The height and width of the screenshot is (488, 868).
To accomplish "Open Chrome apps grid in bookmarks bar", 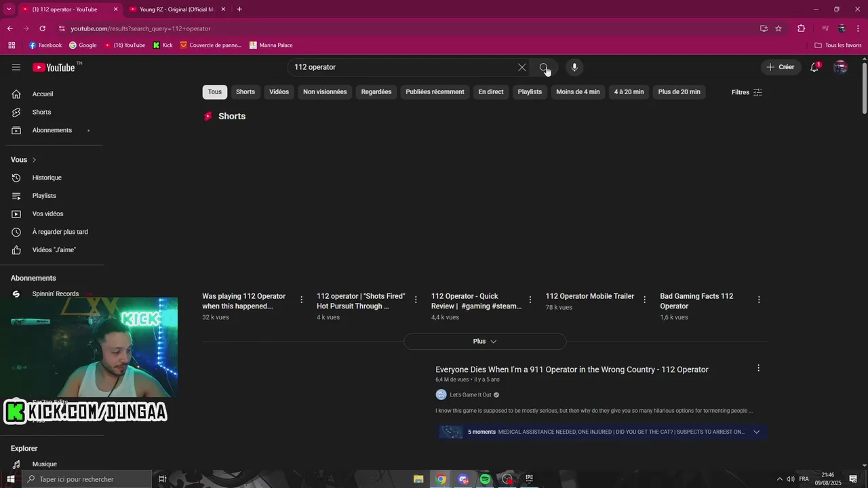I will [x=12, y=45].
